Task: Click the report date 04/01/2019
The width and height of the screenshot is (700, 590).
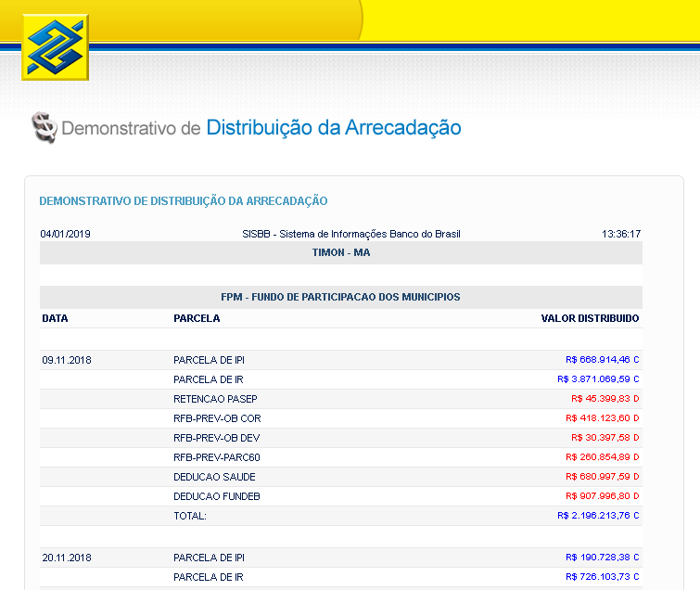Action: 65,234
